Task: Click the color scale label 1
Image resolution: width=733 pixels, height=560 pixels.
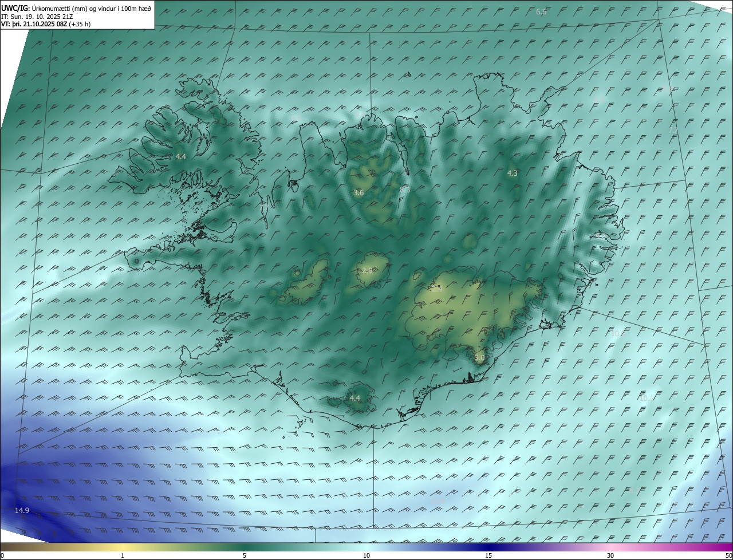Action: click(123, 555)
